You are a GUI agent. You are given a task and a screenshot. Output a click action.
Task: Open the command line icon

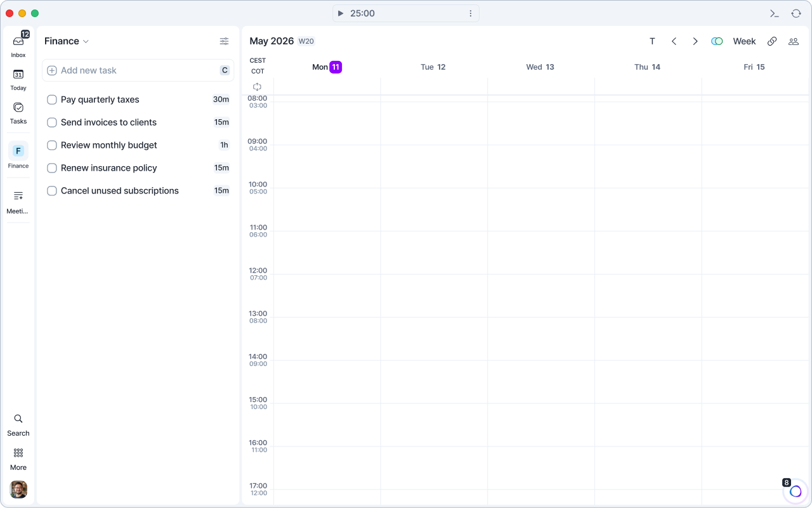(x=774, y=13)
